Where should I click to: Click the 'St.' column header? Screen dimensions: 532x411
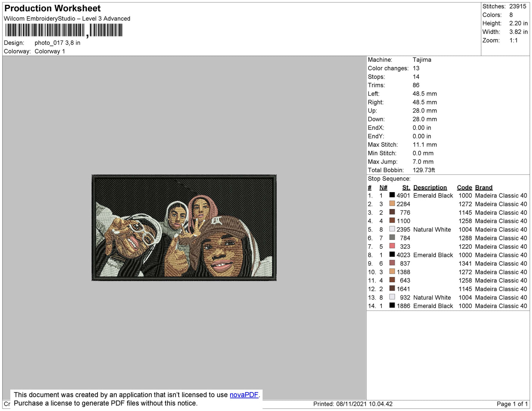pos(406,187)
